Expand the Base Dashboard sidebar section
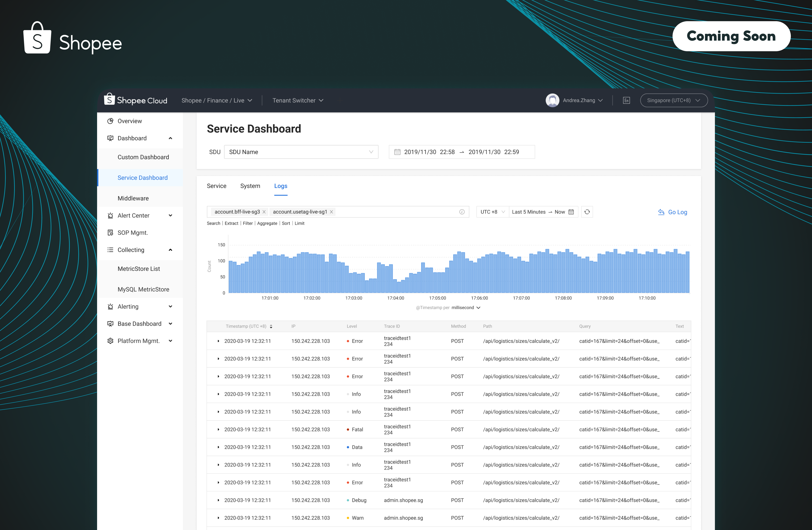The image size is (812, 530). pyautogui.click(x=170, y=324)
